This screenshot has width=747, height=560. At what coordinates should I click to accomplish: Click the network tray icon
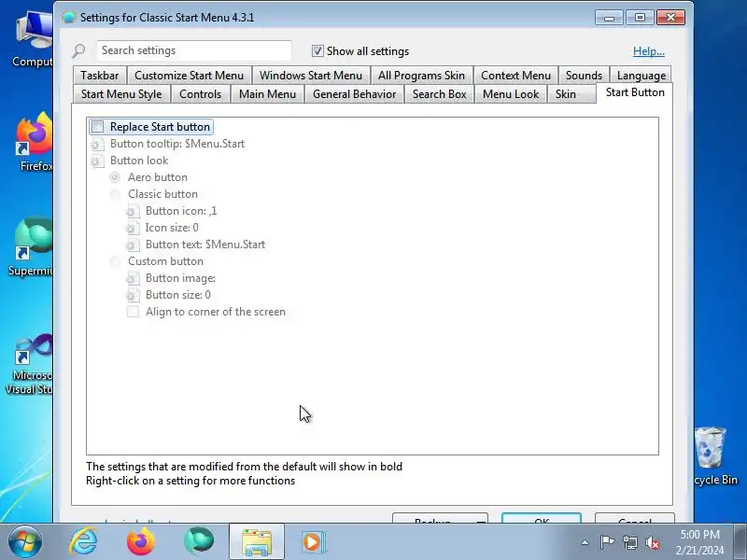click(x=629, y=542)
